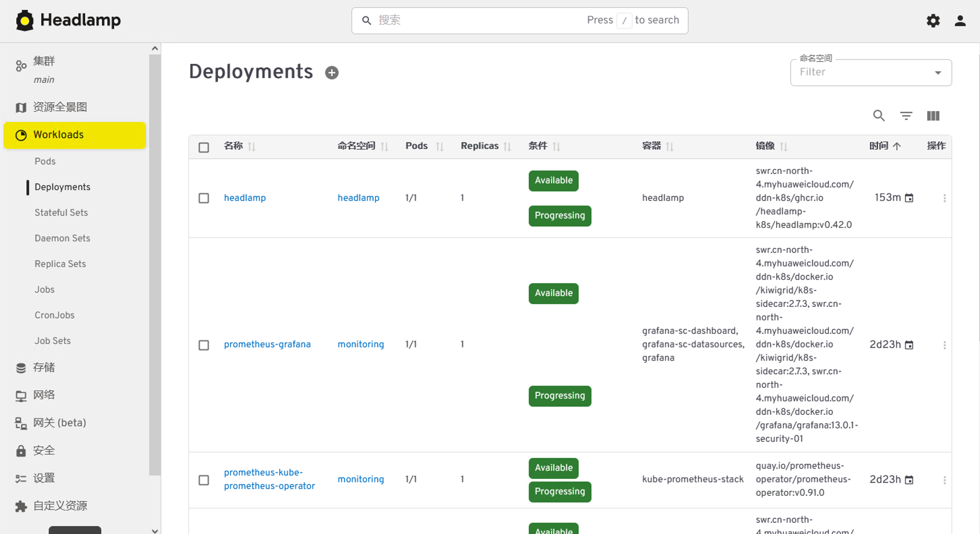
Task: Click calendar icon in prometheus-grafana row
Action: [909, 345]
